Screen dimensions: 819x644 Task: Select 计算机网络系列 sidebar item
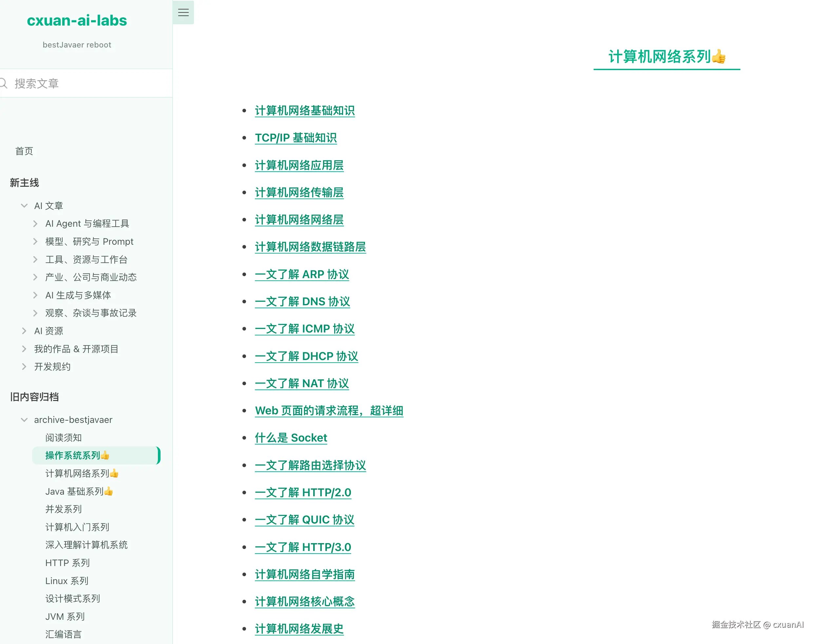[82, 474]
